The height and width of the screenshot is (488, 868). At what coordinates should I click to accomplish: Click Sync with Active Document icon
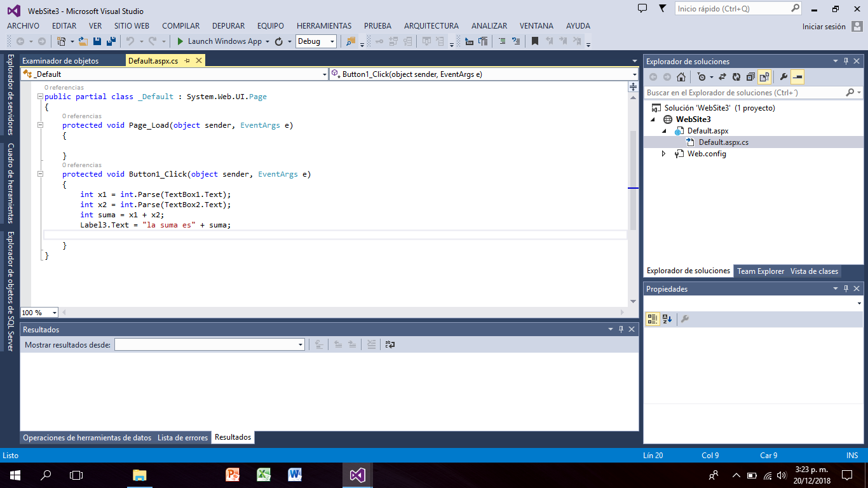722,77
